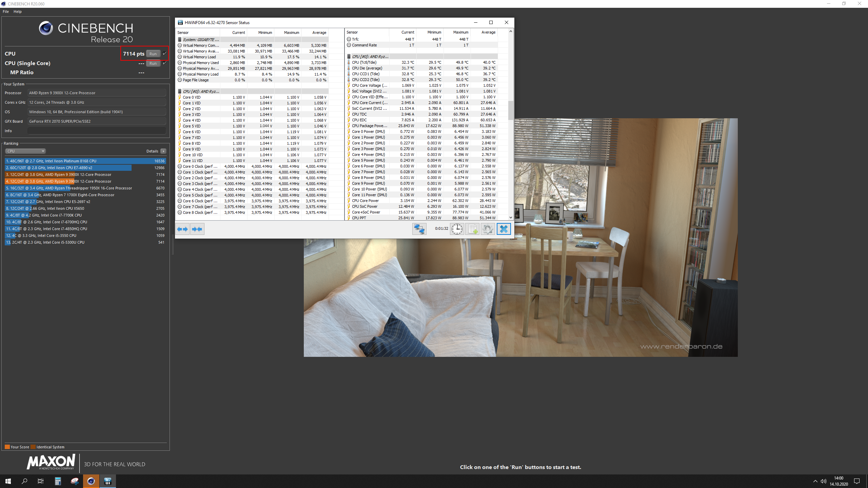Show hidden system tray icons chevron

pyautogui.click(x=815, y=481)
